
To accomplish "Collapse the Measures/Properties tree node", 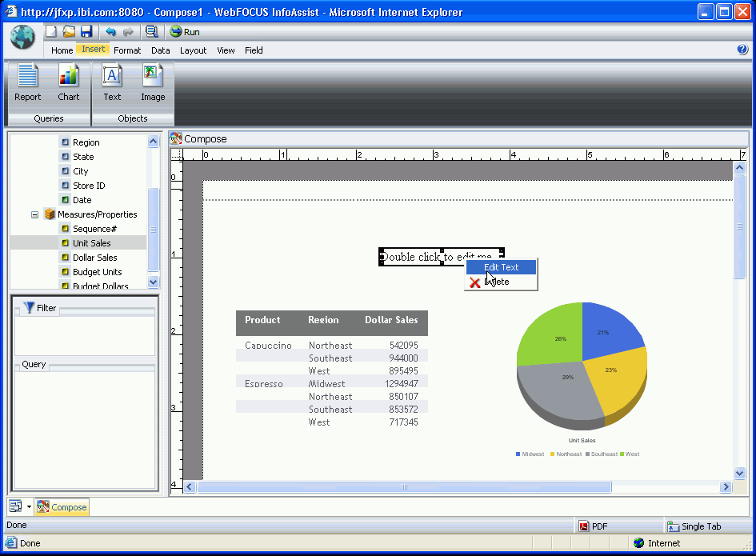I will (x=34, y=214).
